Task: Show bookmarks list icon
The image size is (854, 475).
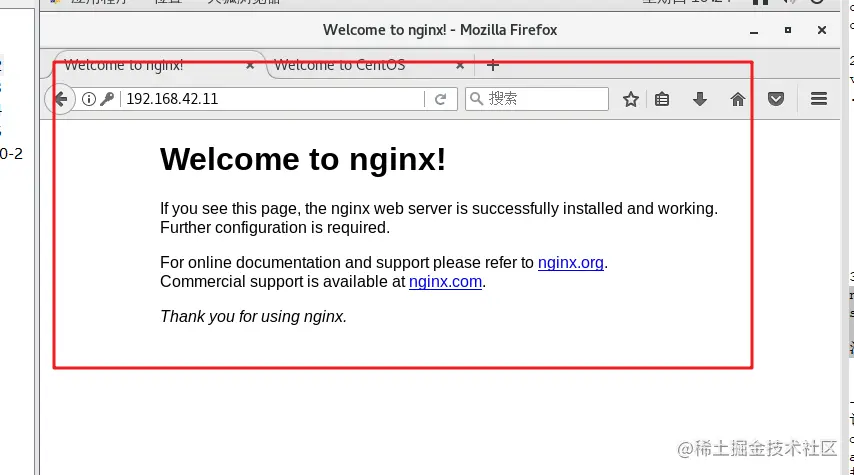Action: (662, 99)
